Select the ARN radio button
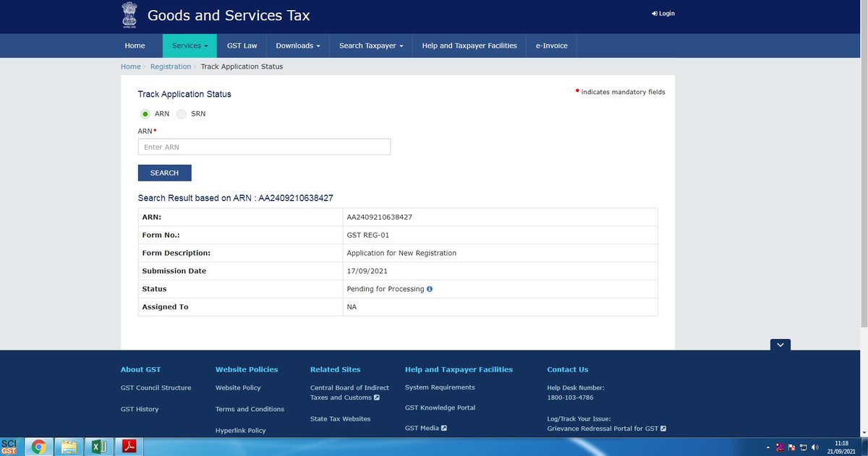Viewport: 868px width, 456px height. (145, 113)
